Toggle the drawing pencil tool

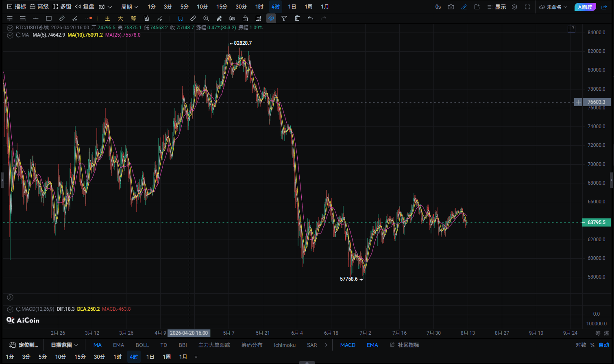click(464, 7)
